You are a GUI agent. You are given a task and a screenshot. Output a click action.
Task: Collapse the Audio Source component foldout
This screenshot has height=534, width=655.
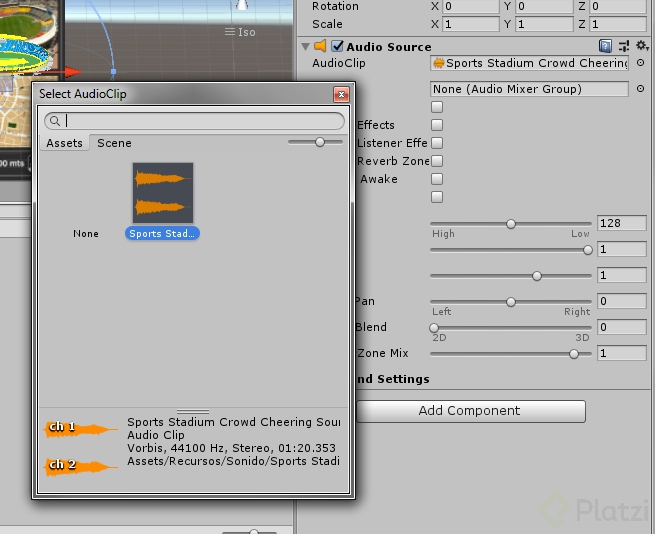pos(306,46)
